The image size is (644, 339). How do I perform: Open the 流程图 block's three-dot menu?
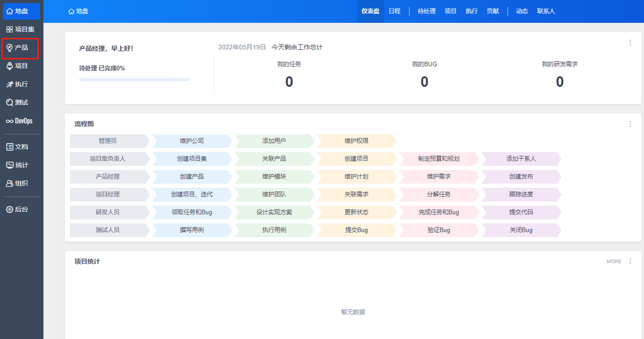click(630, 124)
